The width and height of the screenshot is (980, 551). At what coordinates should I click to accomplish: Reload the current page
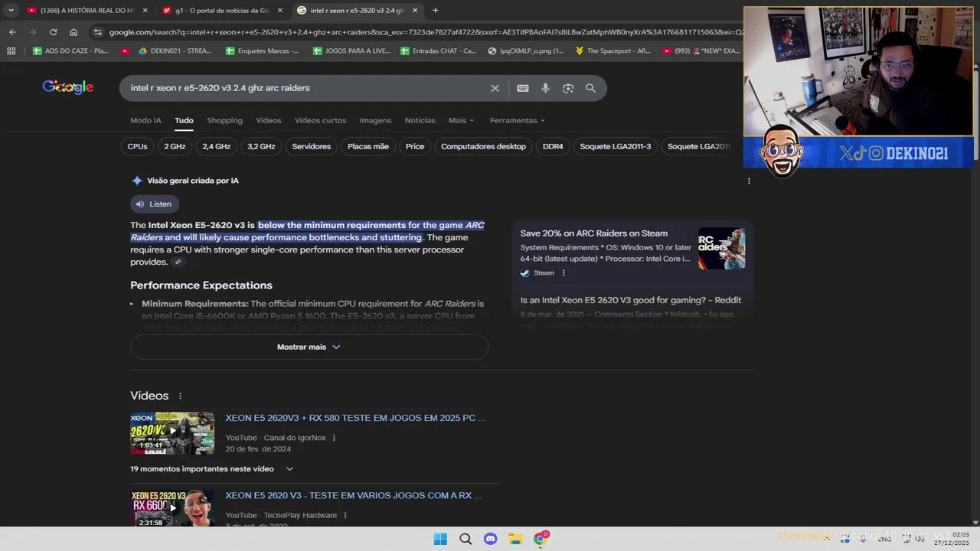pos(53,32)
